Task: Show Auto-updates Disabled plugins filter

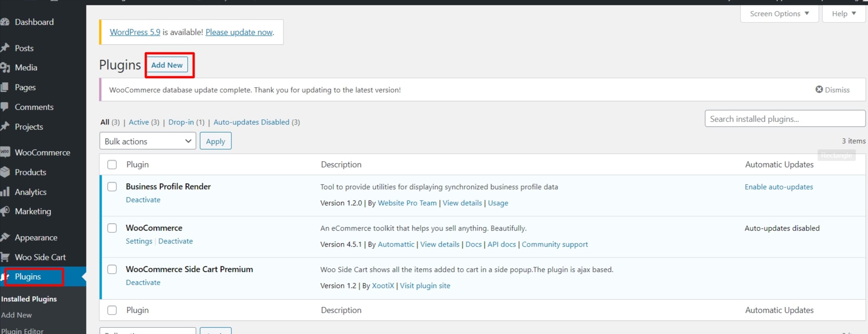Action: pos(251,122)
